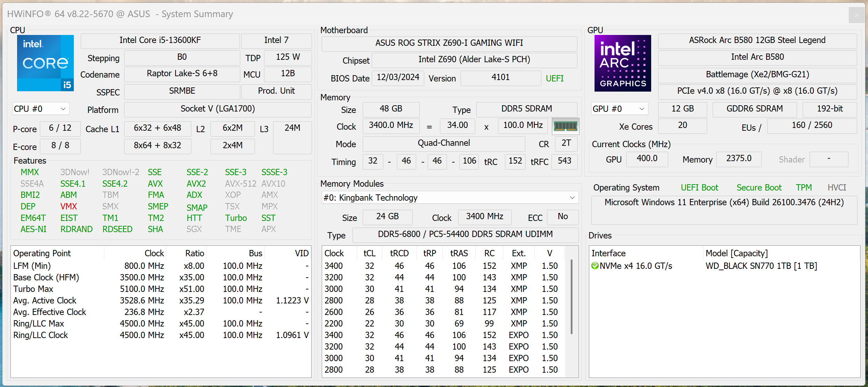Close the System Summary window
868x387 pixels.
pyautogui.click(x=856, y=15)
